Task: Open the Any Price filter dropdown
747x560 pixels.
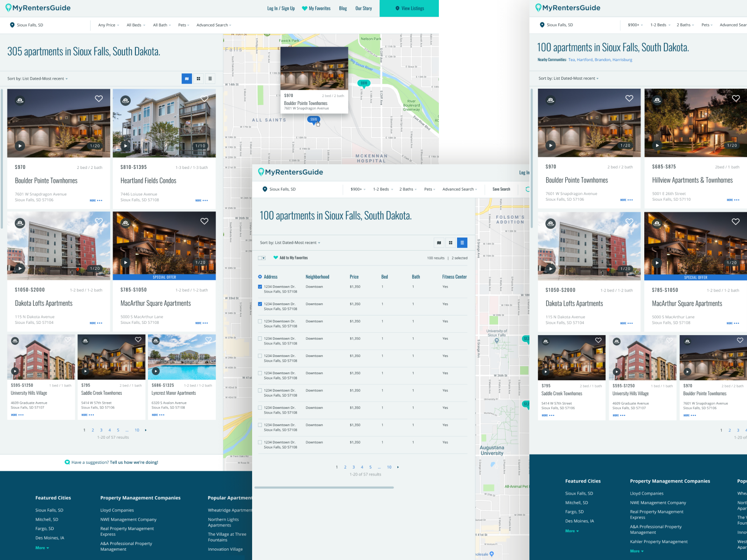Action: (108, 25)
